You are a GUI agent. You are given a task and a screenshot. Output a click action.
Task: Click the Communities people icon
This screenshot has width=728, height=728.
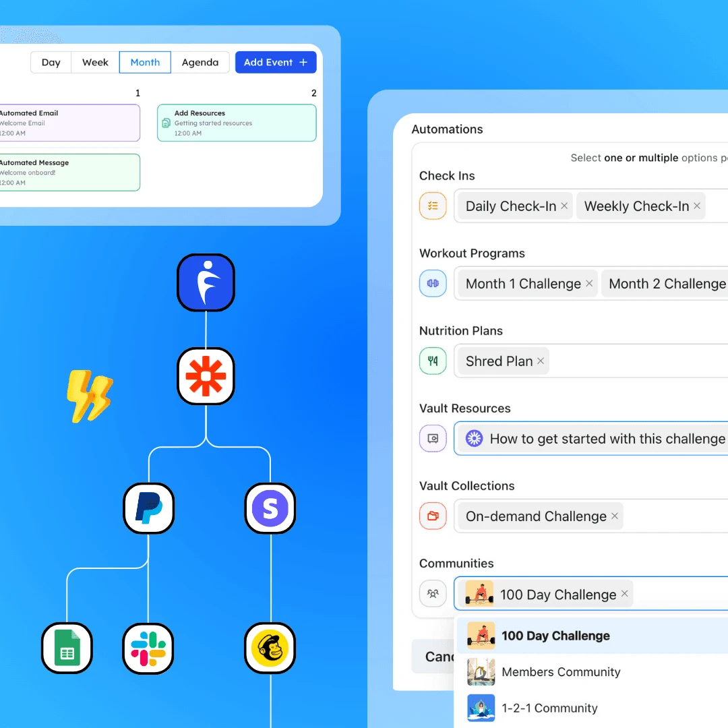click(x=433, y=593)
